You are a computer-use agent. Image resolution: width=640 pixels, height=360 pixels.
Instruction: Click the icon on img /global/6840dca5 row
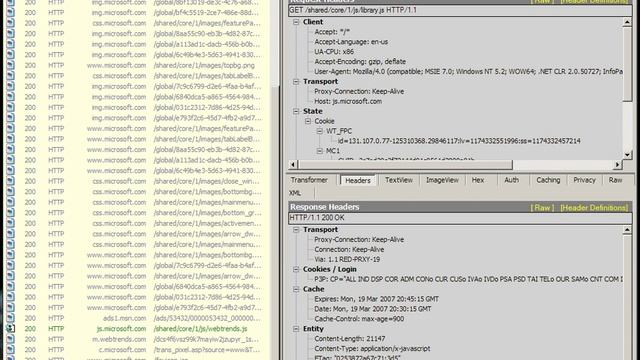click(x=10, y=97)
